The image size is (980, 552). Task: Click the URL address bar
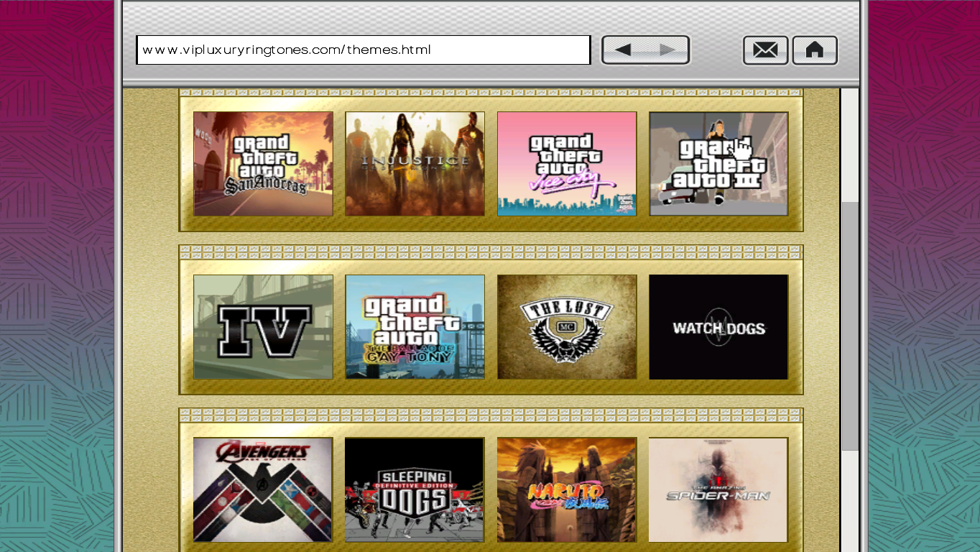tap(364, 50)
